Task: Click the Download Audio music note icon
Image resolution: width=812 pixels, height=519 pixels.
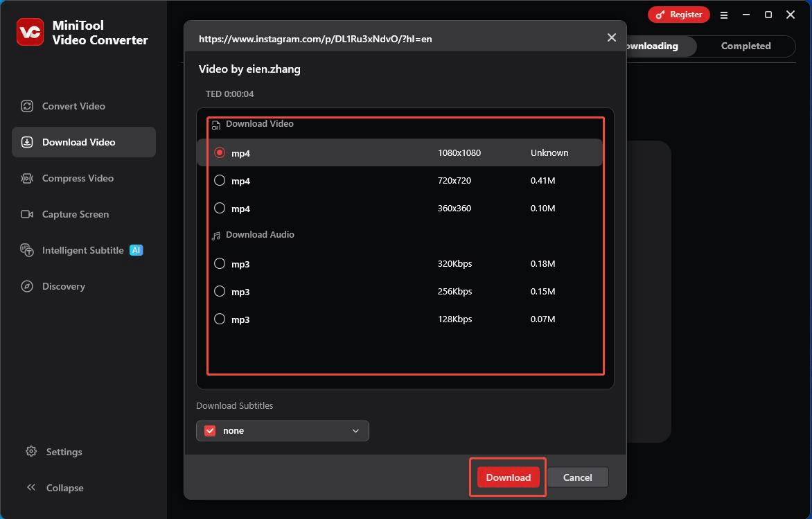Action: point(216,236)
